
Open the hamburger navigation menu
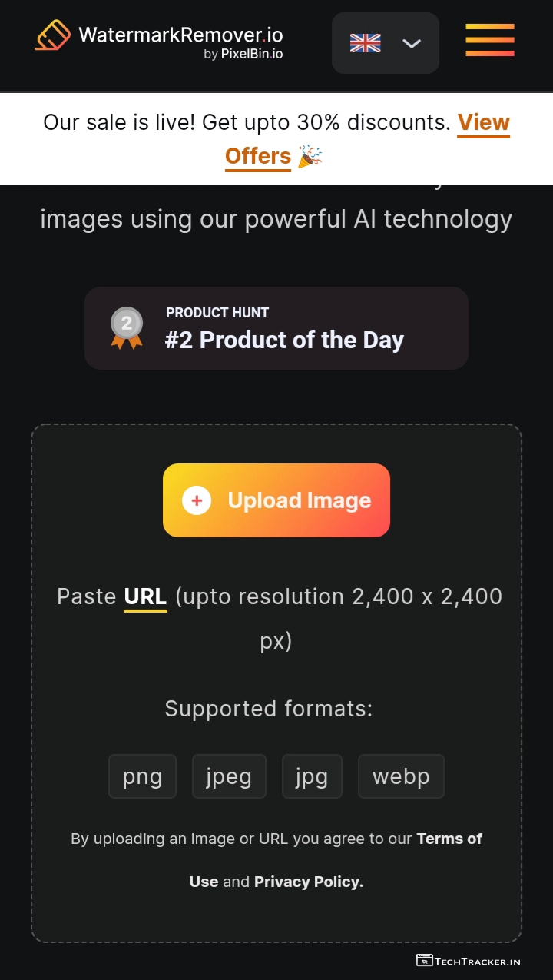click(x=490, y=40)
